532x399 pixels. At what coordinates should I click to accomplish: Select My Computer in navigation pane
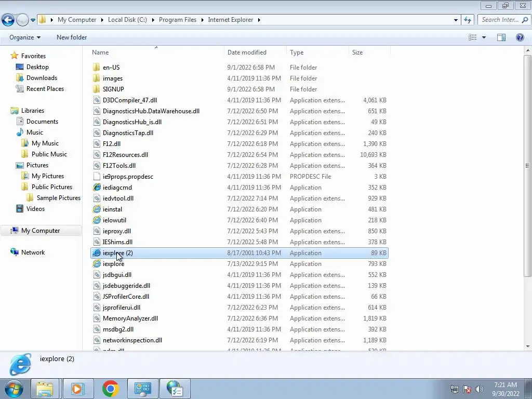[41, 231]
